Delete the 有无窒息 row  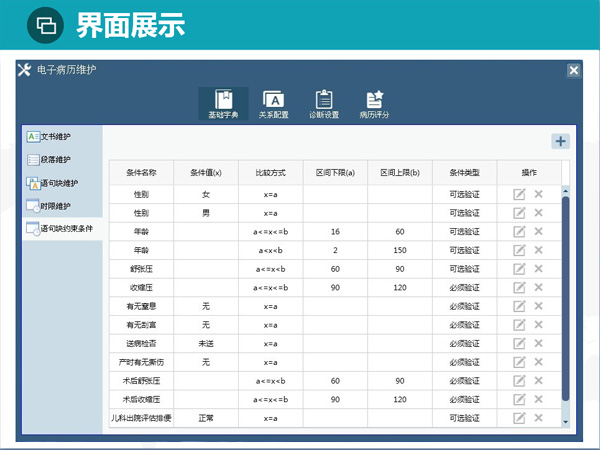coord(538,306)
